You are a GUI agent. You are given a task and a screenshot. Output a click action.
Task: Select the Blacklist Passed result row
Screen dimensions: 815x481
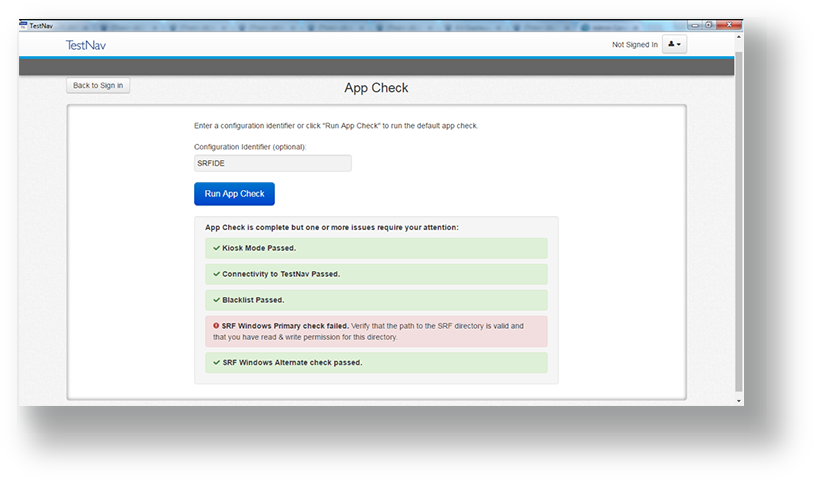[x=376, y=300]
